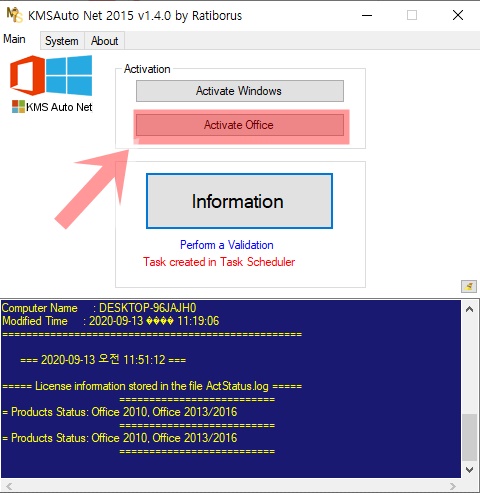The width and height of the screenshot is (480, 493).
Task: Open the large Information button
Action: [x=239, y=201]
